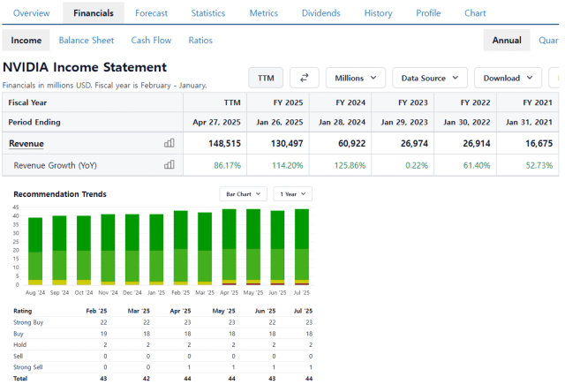Click the Mar '25 Total count 42

point(146,378)
